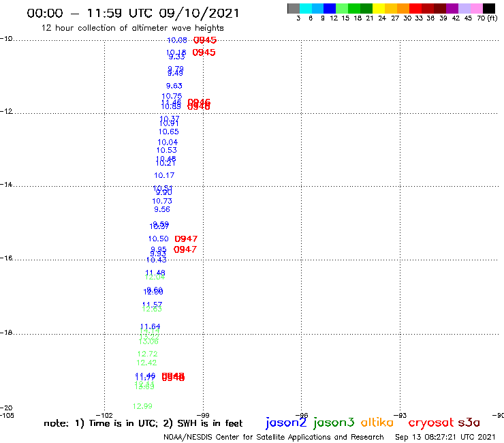
Task: Select the orange swatch in the color scale
Action: [x=403, y=8]
